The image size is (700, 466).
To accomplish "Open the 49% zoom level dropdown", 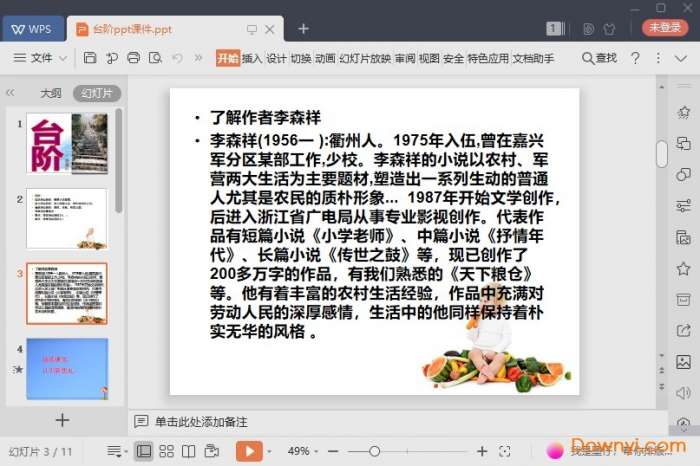I will [303, 451].
